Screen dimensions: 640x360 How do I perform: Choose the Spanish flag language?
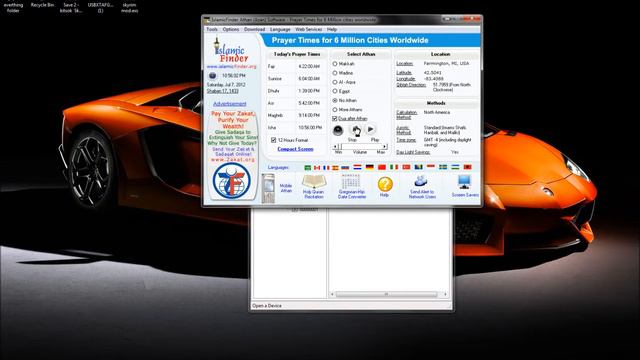335,167
